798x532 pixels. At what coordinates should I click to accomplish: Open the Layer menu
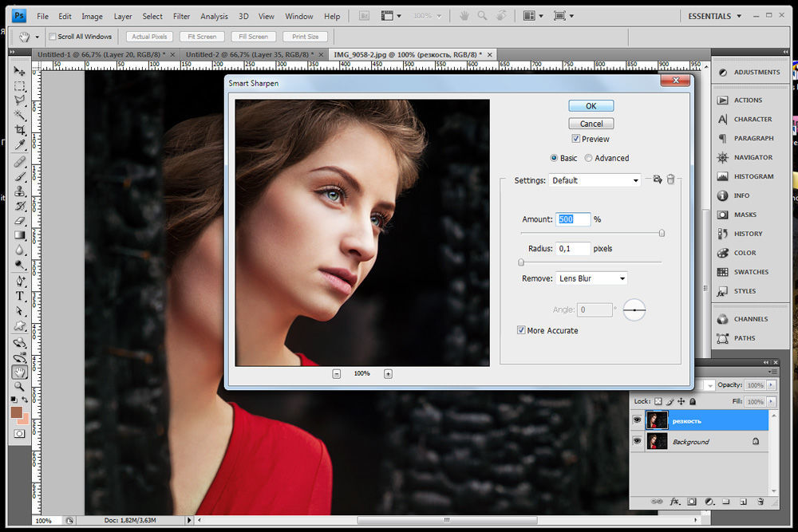[123, 16]
